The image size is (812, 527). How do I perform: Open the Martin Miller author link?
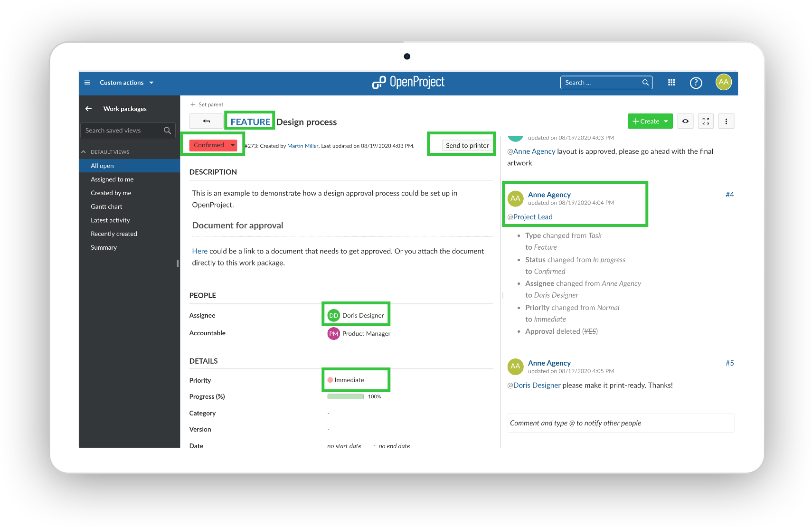[x=302, y=146]
